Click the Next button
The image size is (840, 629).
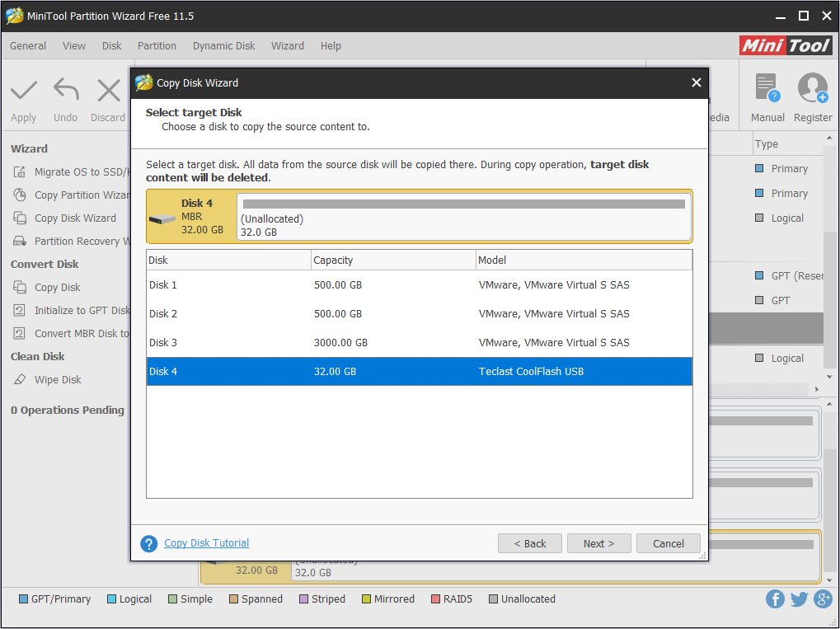[x=599, y=543]
